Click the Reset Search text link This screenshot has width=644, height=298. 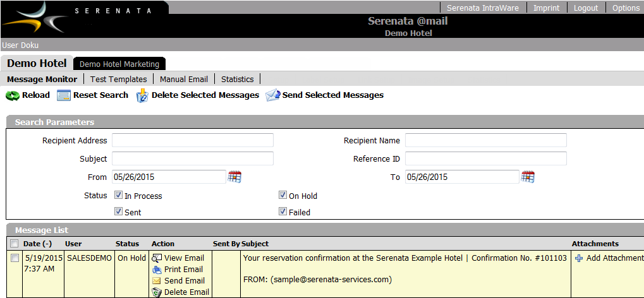point(100,95)
